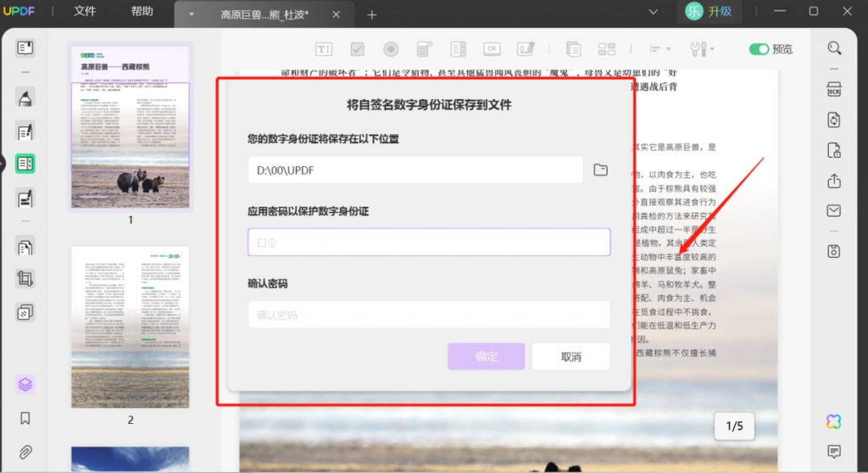868x473 pixels.
Task: Expand the align tools dropdown
Action: pyautogui.click(x=659, y=49)
